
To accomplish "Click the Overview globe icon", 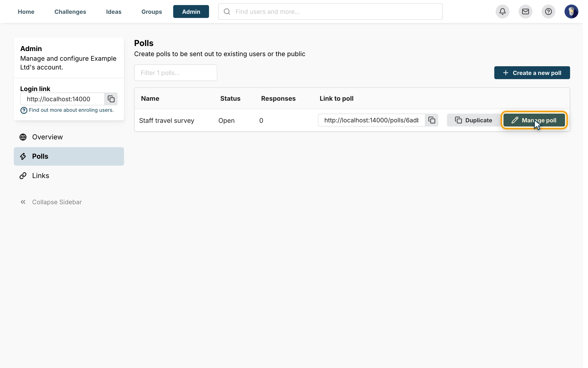I will point(23,137).
